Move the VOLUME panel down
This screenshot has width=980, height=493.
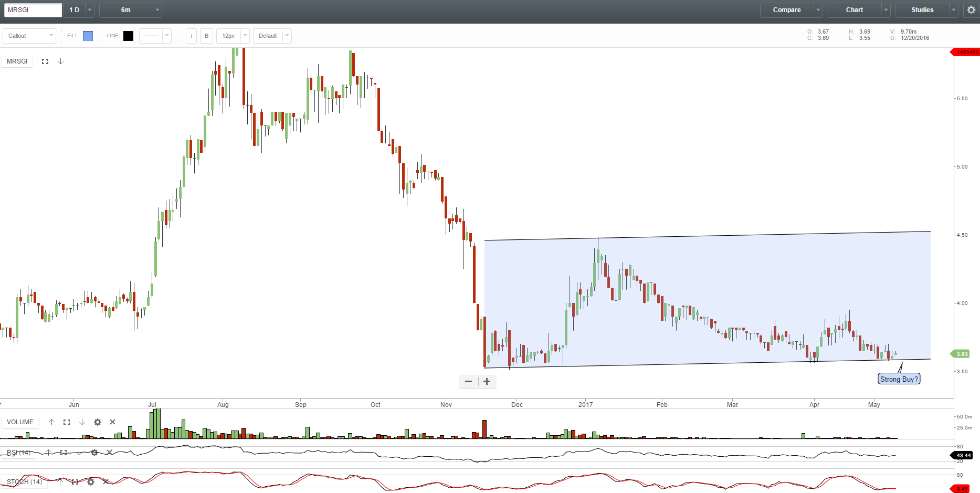pyautogui.click(x=82, y=422)
